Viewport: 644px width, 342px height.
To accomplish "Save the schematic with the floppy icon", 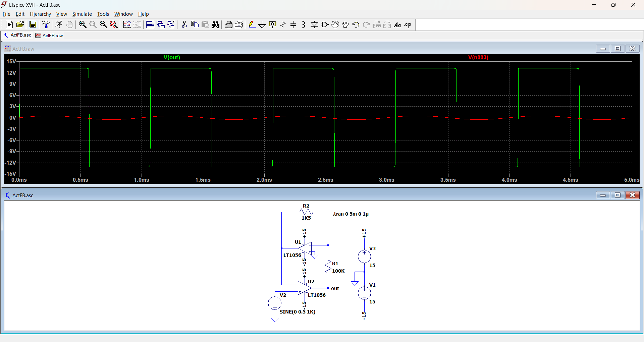I will [x=33, y=24].
